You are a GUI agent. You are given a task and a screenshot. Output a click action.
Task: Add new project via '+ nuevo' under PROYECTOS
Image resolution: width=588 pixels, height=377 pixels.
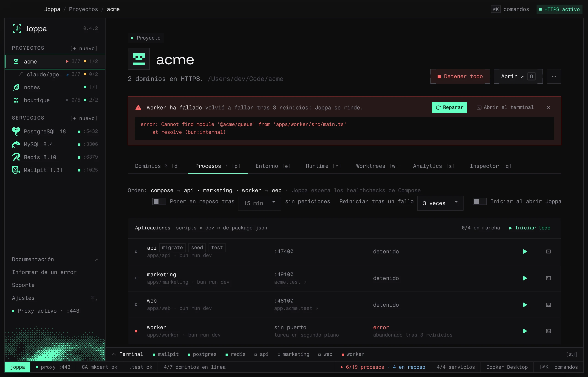point(84,49)
